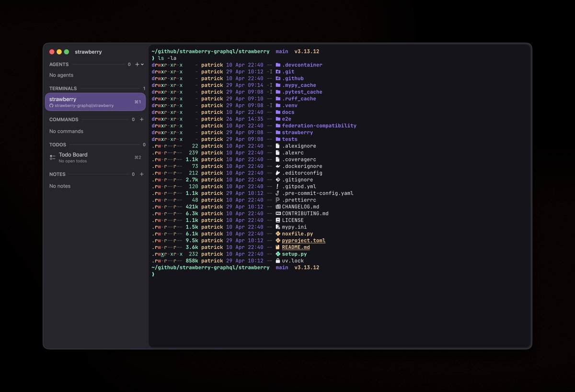Click the changelog icon beside CHANGELOG.md

pyautogui.click(x=278, y=207)
